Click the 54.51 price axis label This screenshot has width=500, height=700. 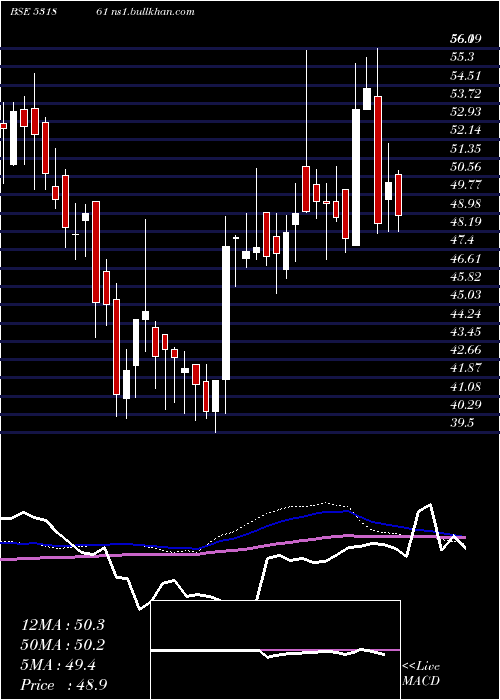[465, 75]
